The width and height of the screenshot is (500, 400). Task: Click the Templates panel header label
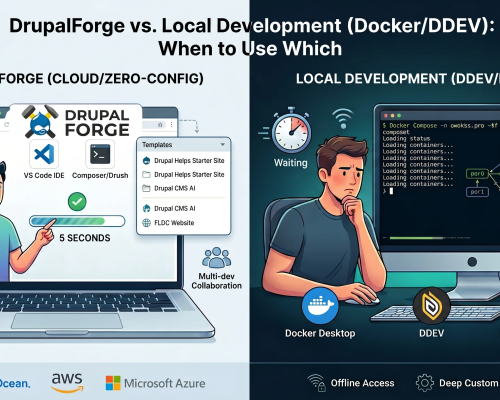coord(157,145)
